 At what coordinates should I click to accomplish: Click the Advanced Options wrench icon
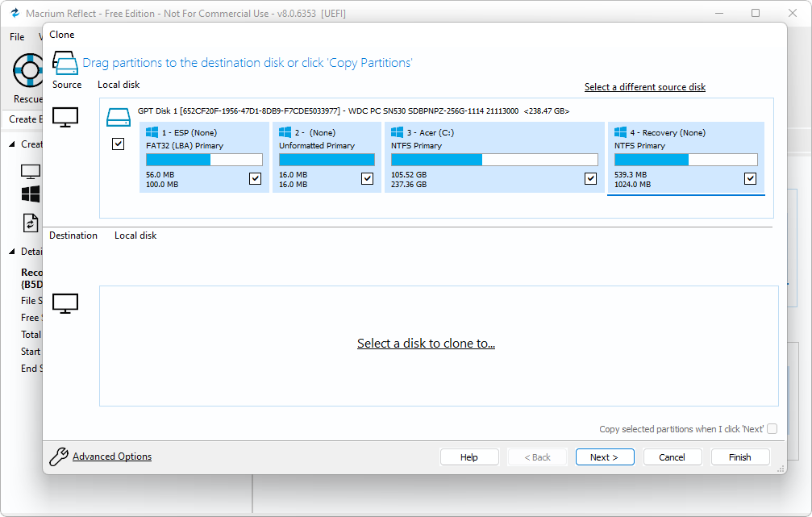tap(56, 456)
